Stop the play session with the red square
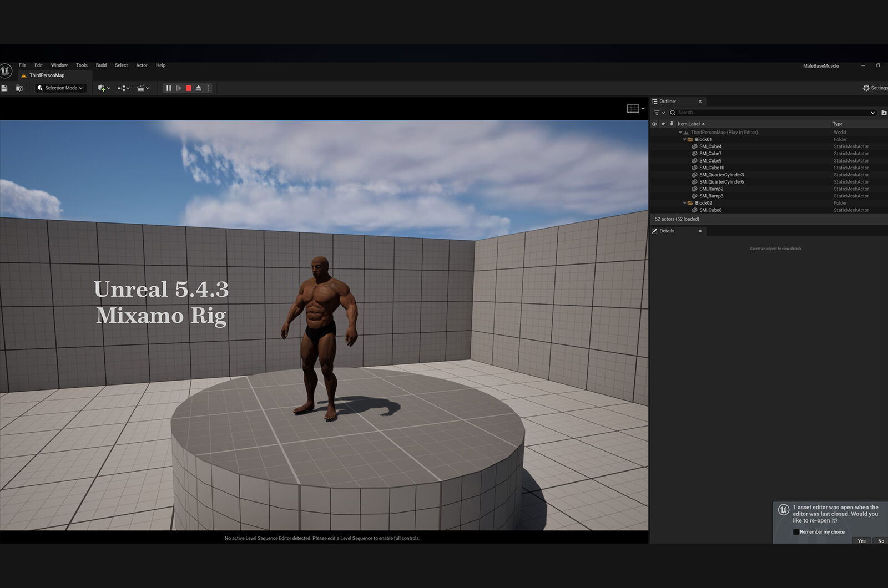Screen dimensions: 888x588 click(x=189, y=88)
